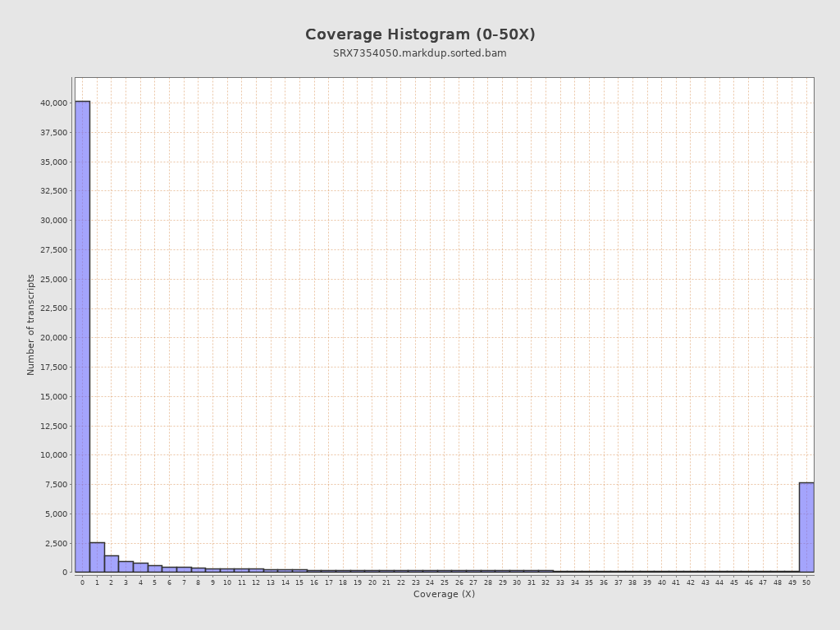Click the 2,500 y-axis tick label
This screenshot has width=840, height=630.
tap(56, 543)
